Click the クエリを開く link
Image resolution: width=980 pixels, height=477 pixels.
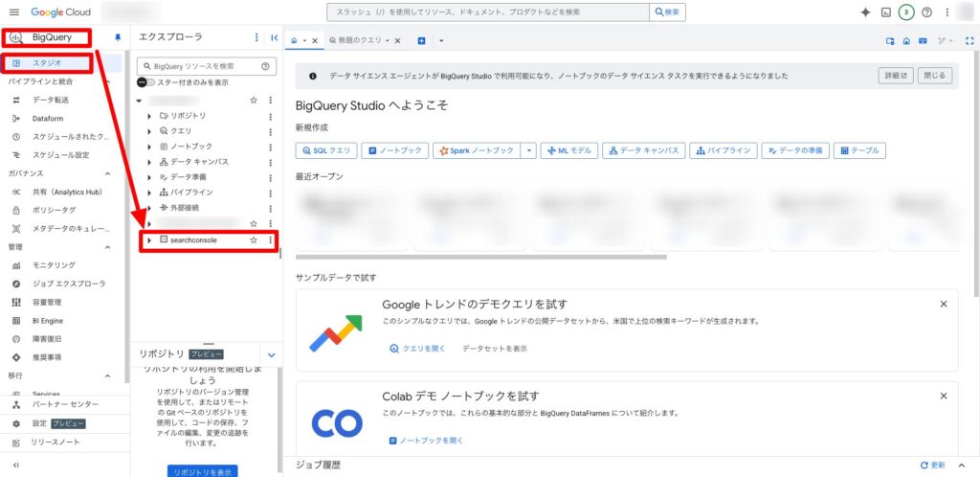point(418,349)
